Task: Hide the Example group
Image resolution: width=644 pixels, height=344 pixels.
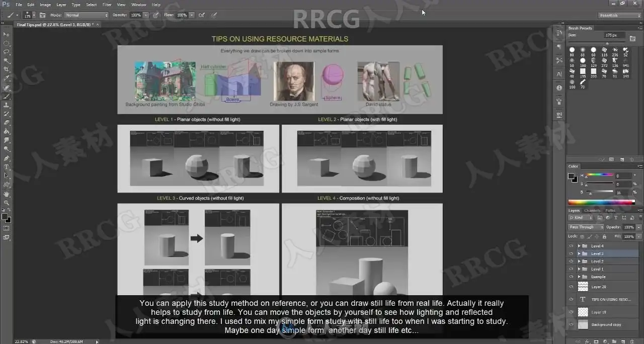Action: [571, 277]
